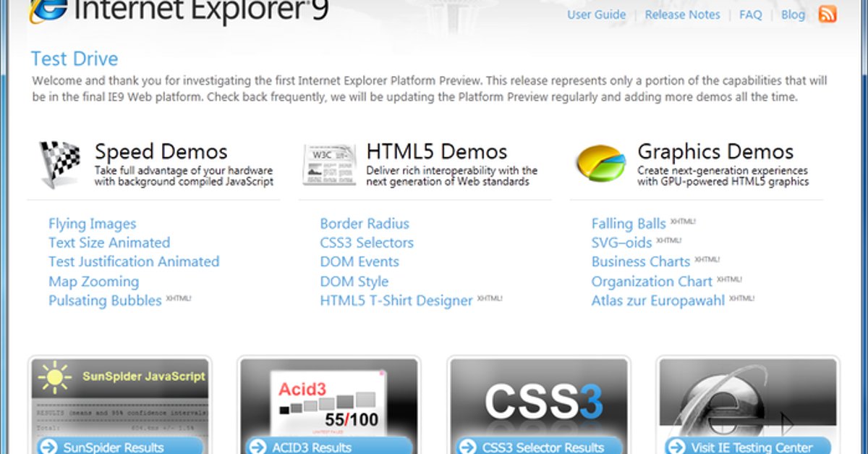This screenshot has height=454, width=868.
Task: Click the W3C newspaper HTML5 Demos icon
Action: 329,164
